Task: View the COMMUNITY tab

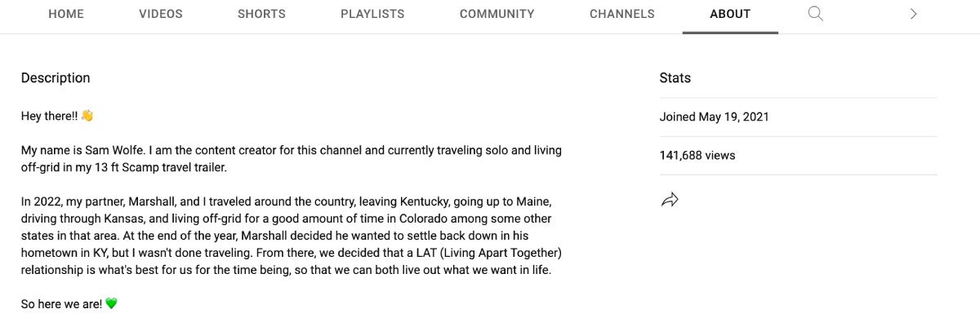Action: coord(497,14)
